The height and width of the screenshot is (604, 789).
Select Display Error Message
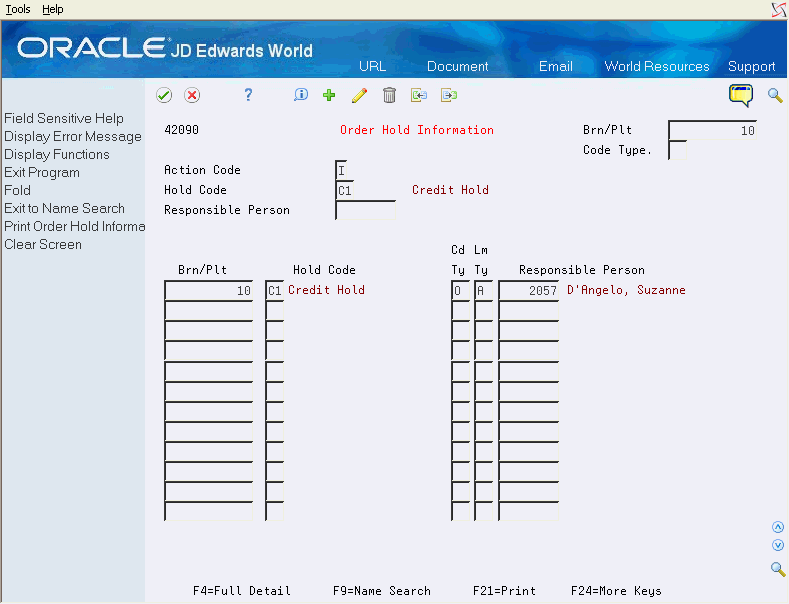pos(73,136)
